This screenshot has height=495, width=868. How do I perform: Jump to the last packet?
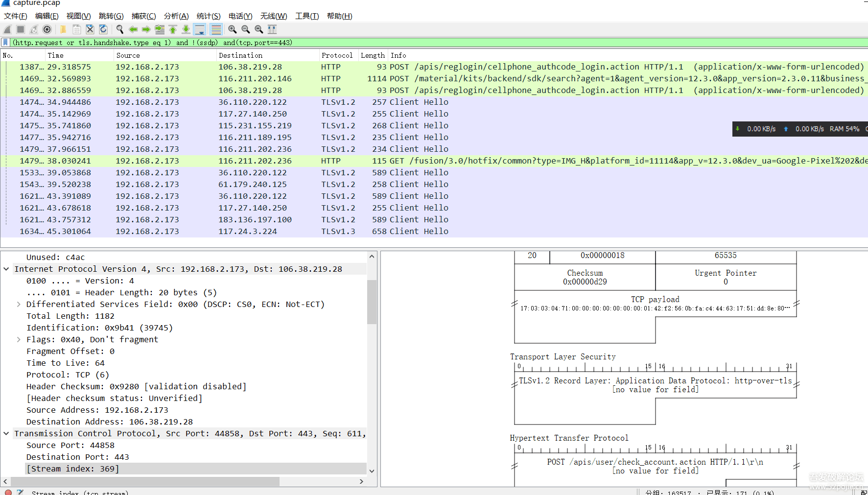pos(186,29)
